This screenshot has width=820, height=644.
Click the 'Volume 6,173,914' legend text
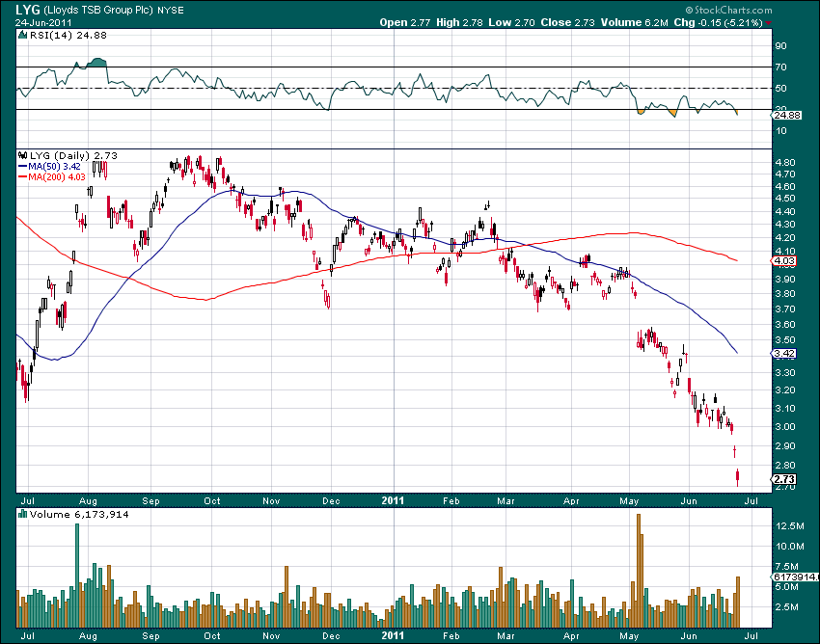[79, 515]
